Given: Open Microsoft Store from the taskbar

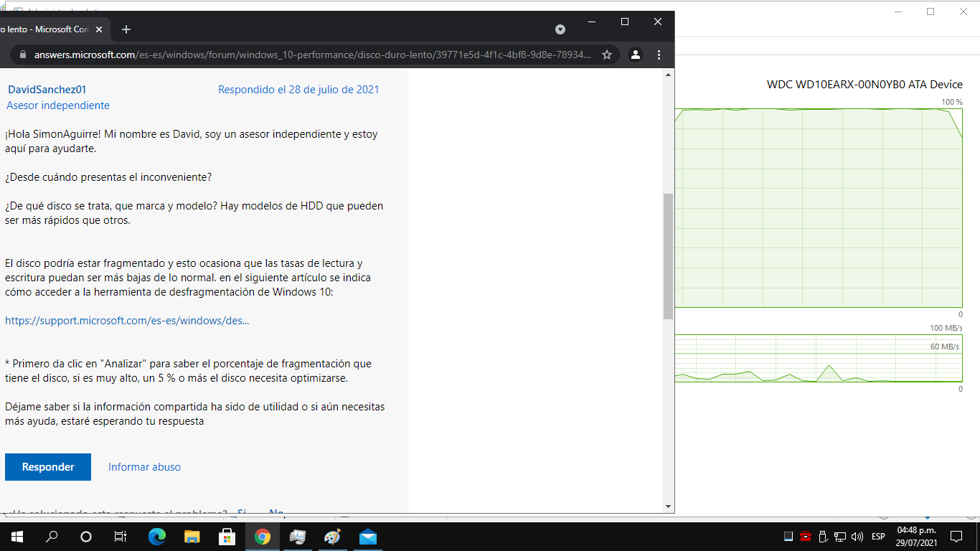Looking at the screenshot, I should [227, 537].
